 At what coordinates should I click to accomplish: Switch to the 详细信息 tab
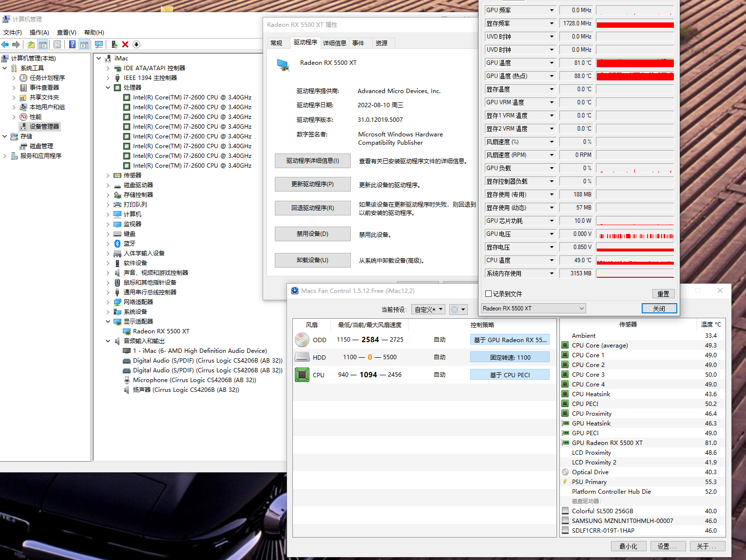click(335, 43)
